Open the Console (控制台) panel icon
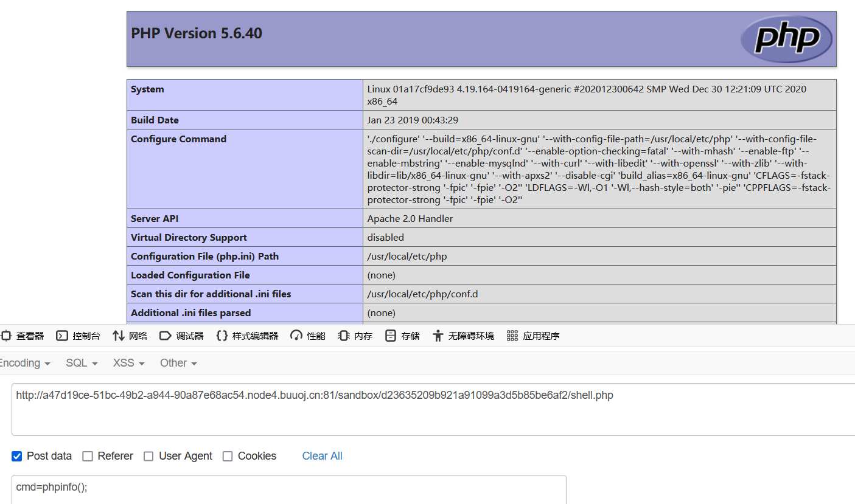 (x=62, y=336)
